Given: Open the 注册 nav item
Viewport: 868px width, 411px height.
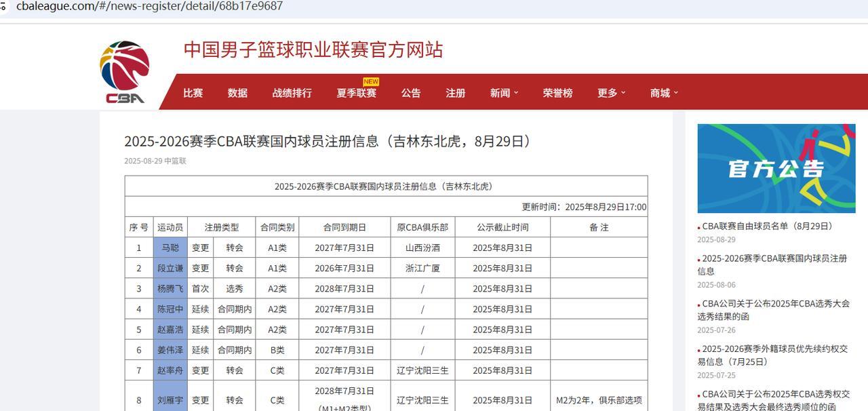Looking at the screenshot, I should point(456,93).
